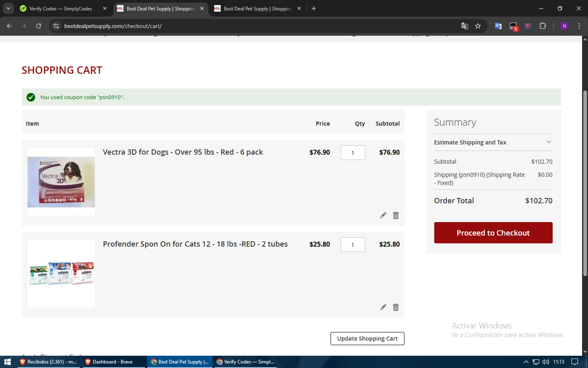This screenshot has width=588, height=368.
Task: Open extension with red badge 1
Action: [513, 26]
